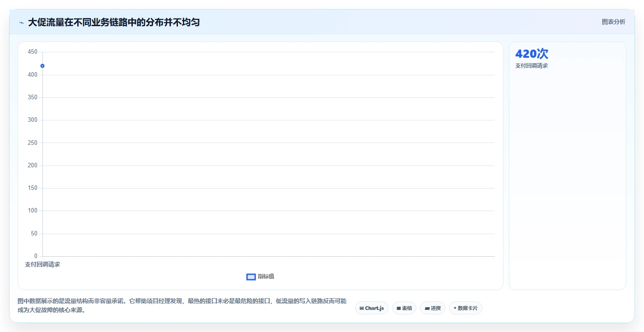Click the 图表分析 label in header

pos(613,22)
